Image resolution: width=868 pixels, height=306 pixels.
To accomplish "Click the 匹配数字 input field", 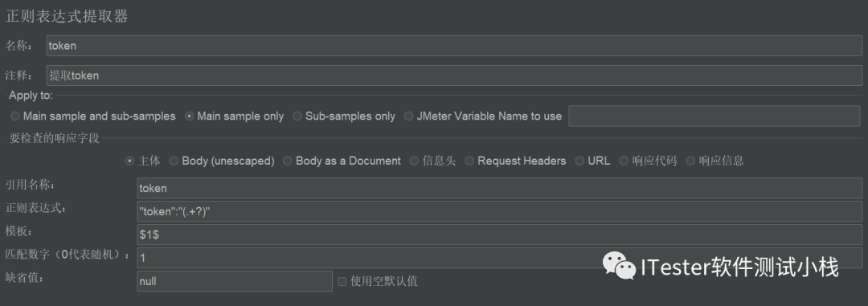I will (x=499, y=258).
